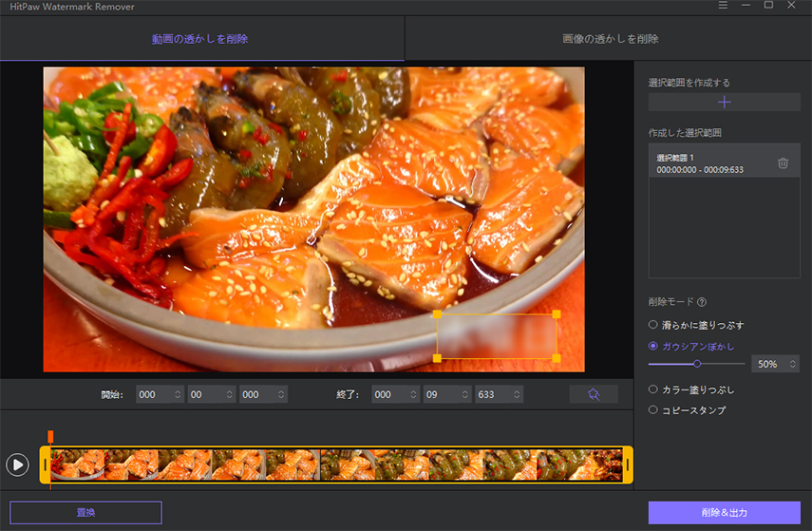The width and height of the screenshot is (812, 531).
Task: Click the help icon next to 削除モード
Action: coord(702,303)
